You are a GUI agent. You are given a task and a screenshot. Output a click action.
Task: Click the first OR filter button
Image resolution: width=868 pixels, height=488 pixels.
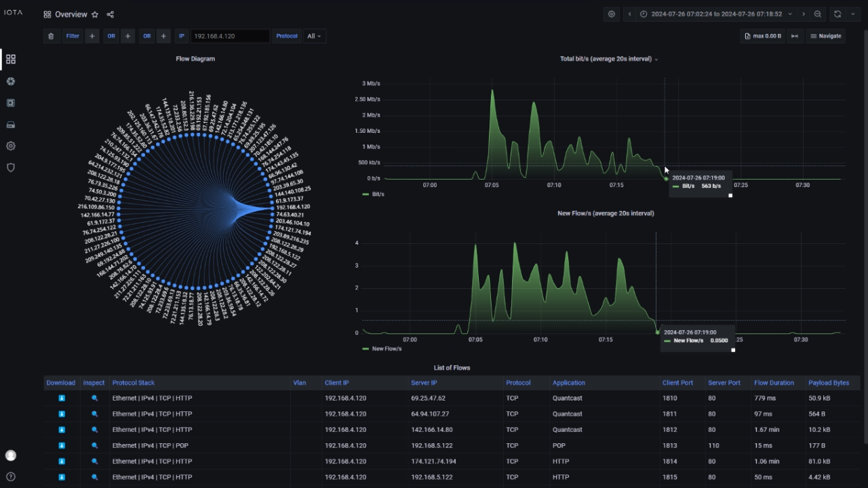point(111,36)
